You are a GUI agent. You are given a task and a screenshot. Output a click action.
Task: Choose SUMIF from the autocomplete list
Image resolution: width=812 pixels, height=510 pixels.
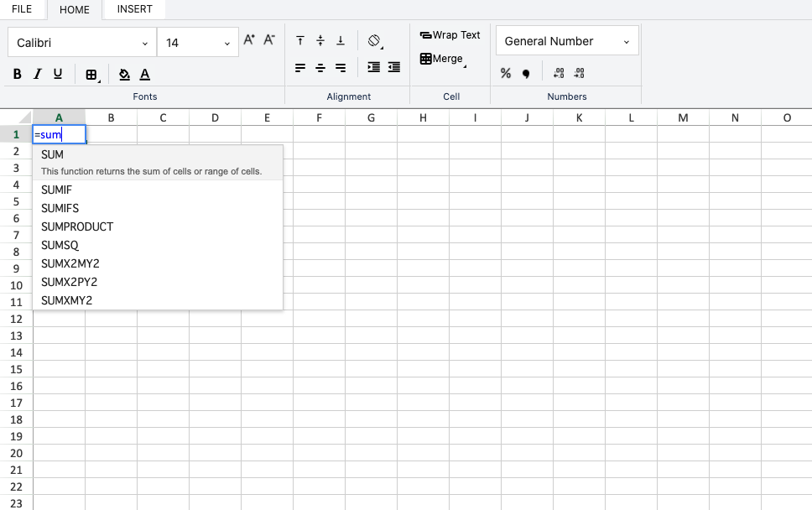pyautogui.click(x=158, y=190)
